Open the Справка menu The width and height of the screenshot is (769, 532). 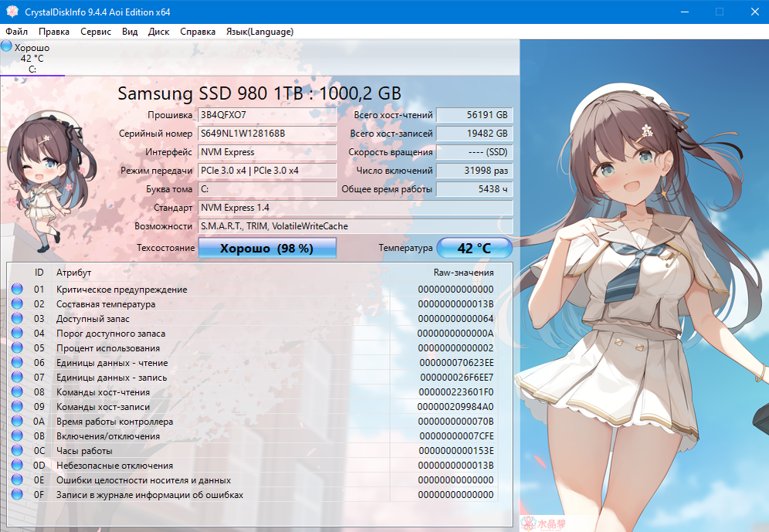tap(198, 32)
